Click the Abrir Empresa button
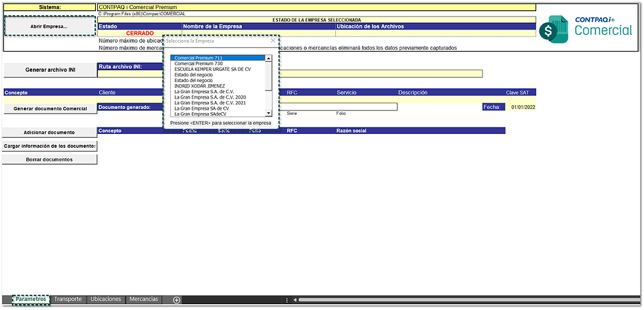Image resolution: width=644 pixels, height=310 pixels. (49, 26)
